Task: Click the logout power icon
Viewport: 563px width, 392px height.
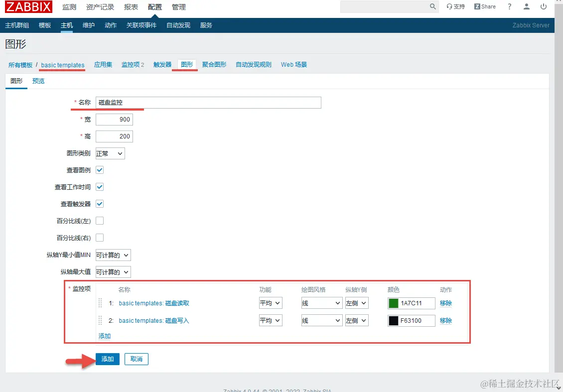Action: (x=543, y=6)
